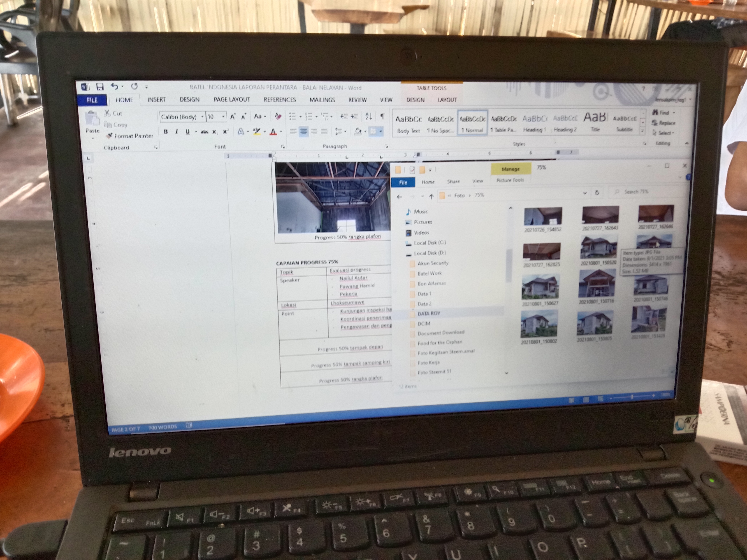
Task: Toggle Italic formatting
Action: click(176, 132)
